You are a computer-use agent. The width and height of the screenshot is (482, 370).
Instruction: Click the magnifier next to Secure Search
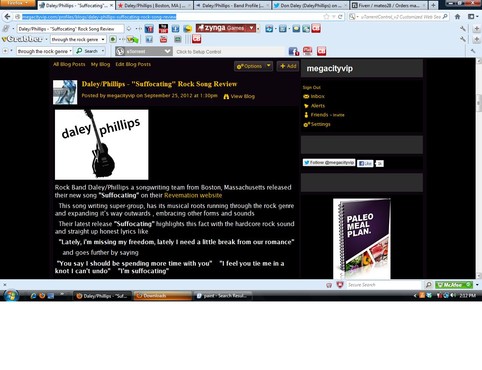point(428,285)
